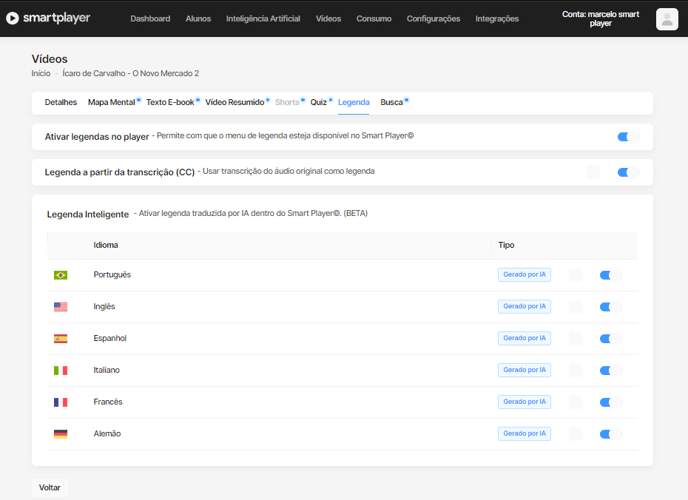This screenshot has width=688, height=500.
Task: Click the Vídeos page title
Action: [50, 59]
